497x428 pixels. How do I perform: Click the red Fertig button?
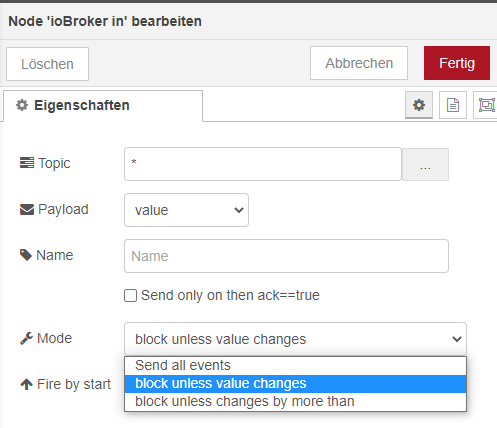(x=457, y=63)
